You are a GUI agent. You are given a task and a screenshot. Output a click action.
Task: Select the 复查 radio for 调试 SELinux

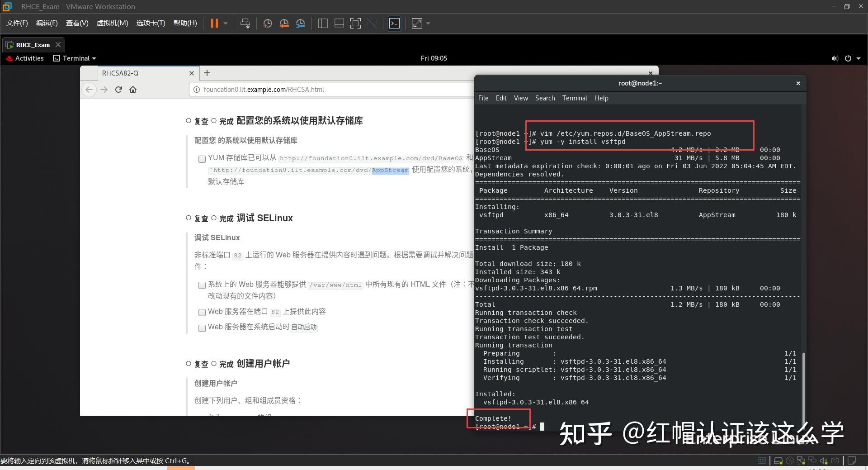click(x=189, y=218)
